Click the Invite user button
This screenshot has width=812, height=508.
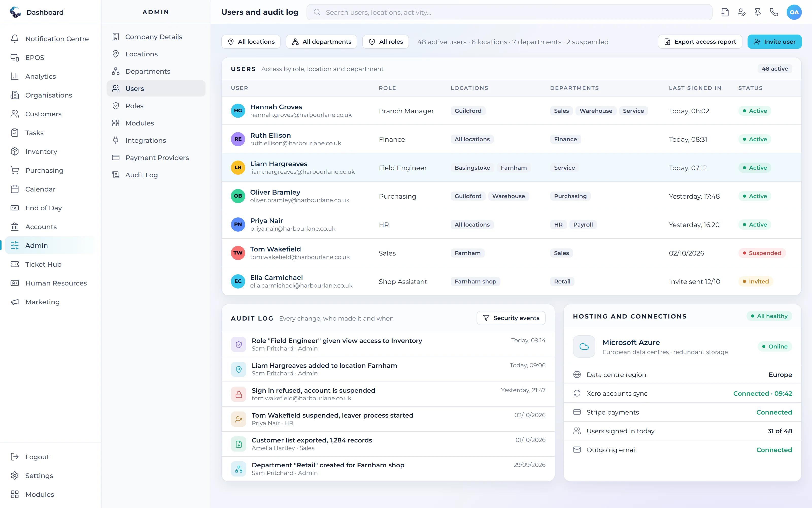point(774,42)
